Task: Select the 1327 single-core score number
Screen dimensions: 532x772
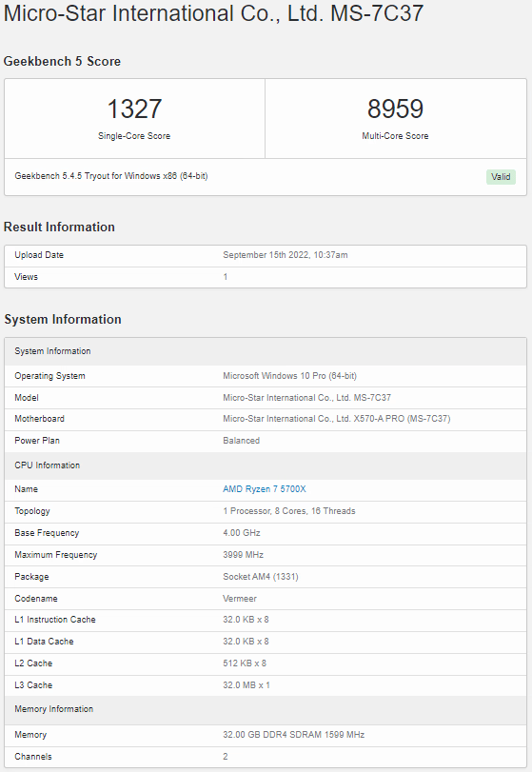Action: point(134,109)
